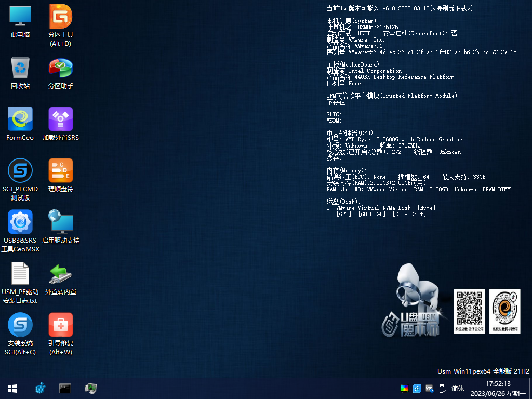This screenshot has height=399, width=532.
Task: Launch the command prompt from the taskbar
Action: 65,389
